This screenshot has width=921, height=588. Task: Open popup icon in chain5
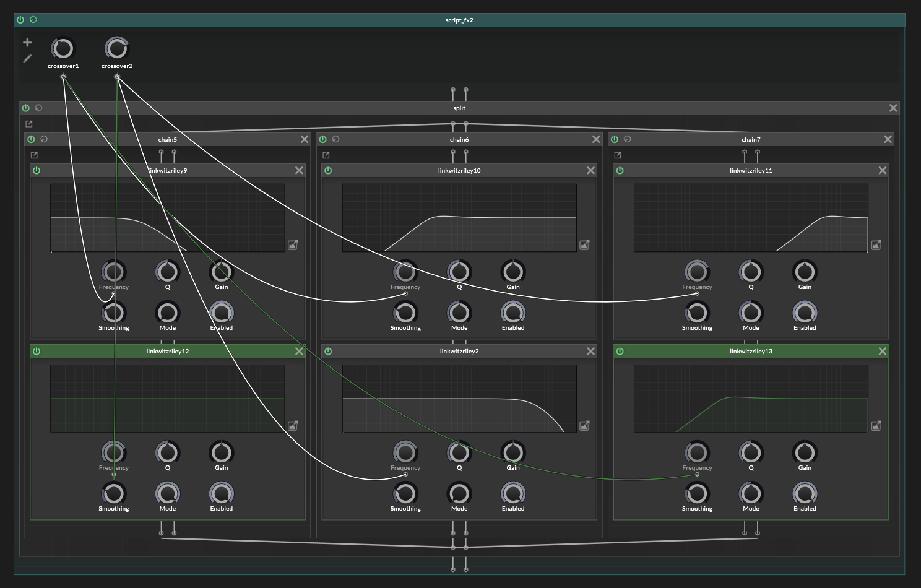click(34, 155)
